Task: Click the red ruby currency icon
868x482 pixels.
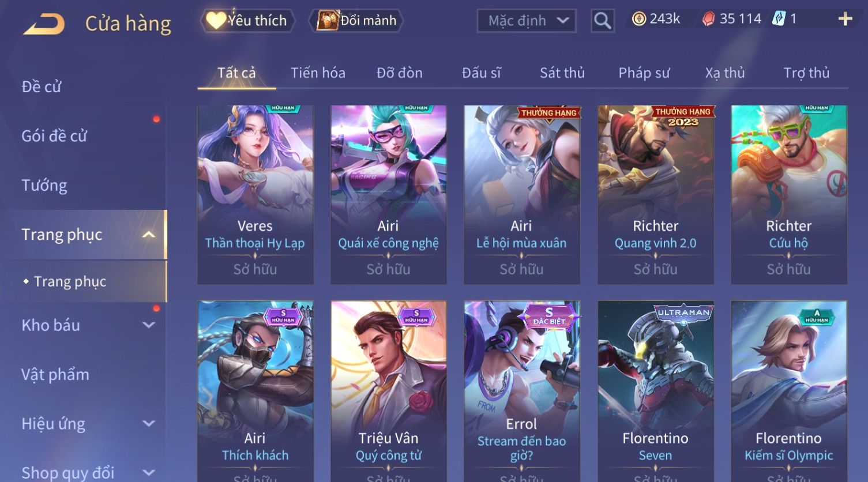Action: click(708, 19)
